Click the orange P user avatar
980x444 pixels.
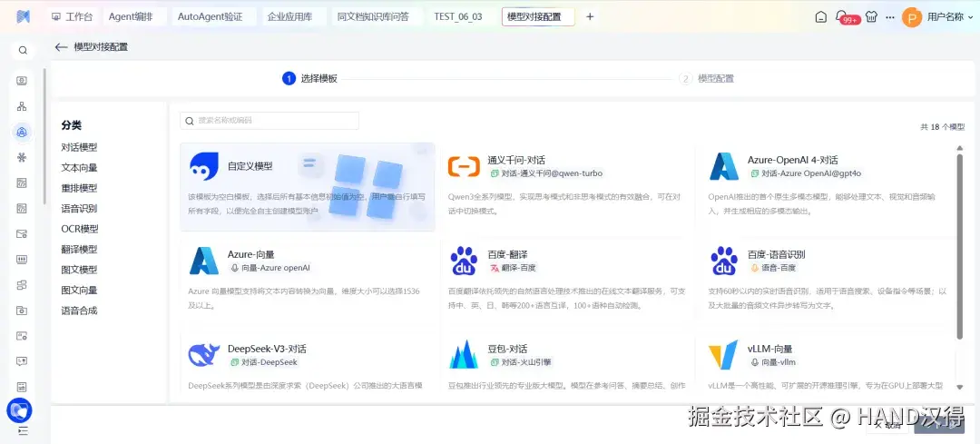912,17
